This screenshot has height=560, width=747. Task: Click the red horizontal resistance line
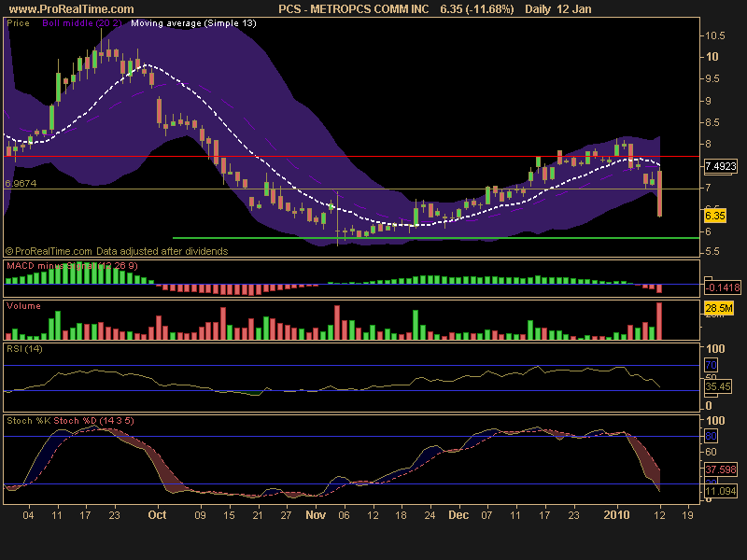tap(353, 156)
